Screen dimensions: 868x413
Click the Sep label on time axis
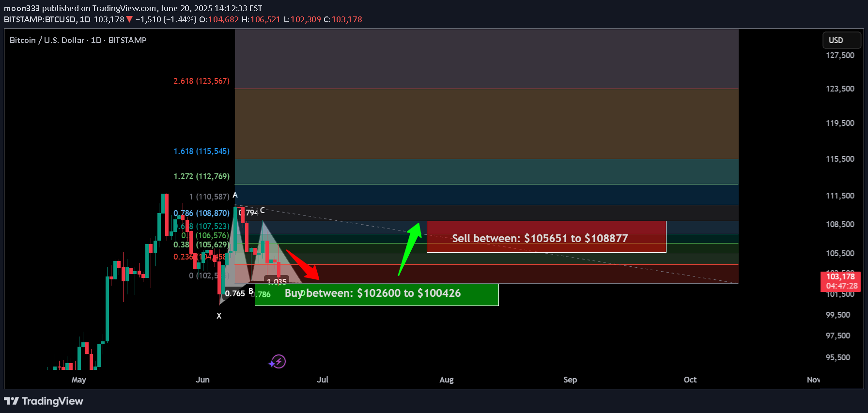tap(570, 380)
